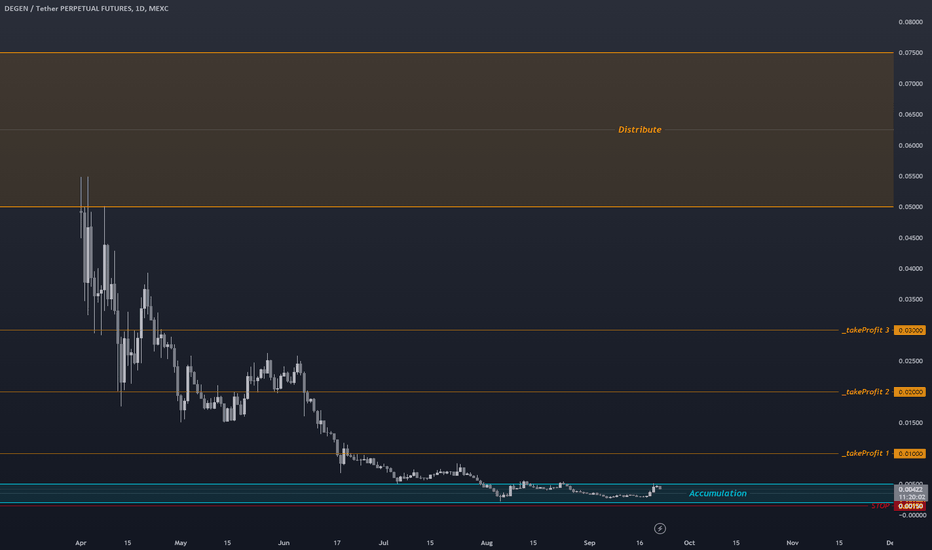The height and width of the screenshot is (550, 932).
Task: Click the lightning bolt event icon
Action: tap(660, 528)
